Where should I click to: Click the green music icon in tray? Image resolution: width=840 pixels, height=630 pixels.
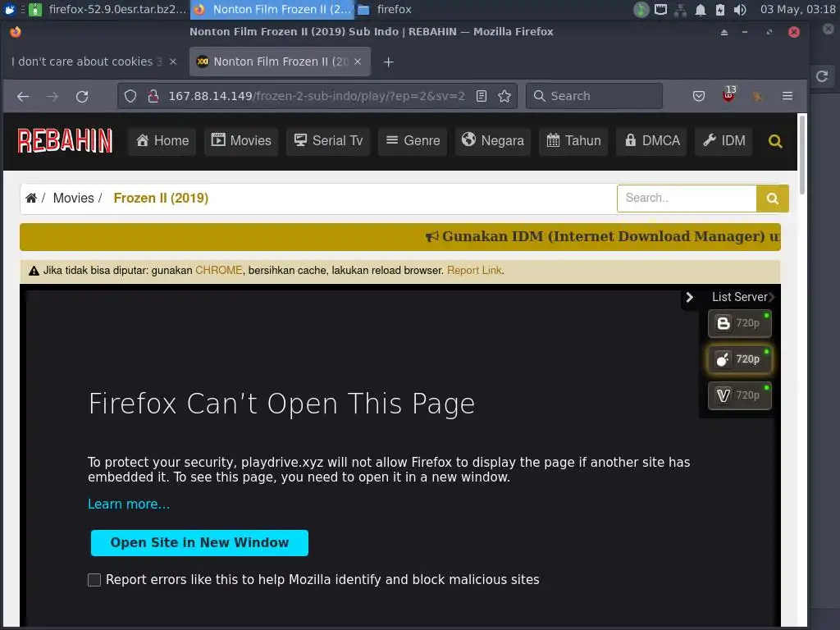641,9
